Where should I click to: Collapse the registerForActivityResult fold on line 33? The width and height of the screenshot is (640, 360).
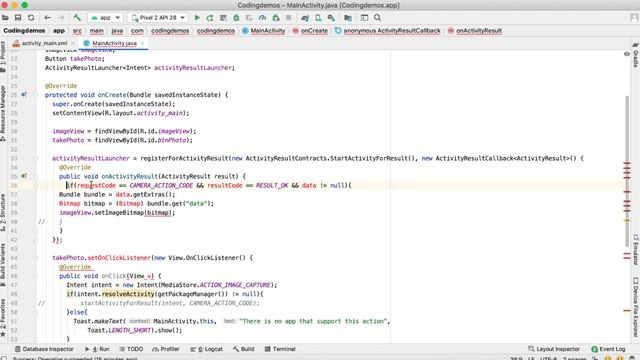click(36, 158)
